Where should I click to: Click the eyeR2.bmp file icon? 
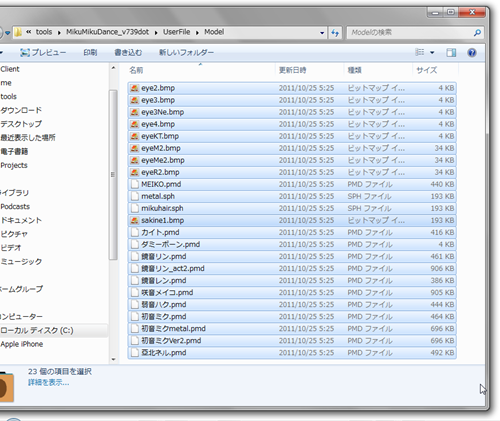[x=134, y=172]
